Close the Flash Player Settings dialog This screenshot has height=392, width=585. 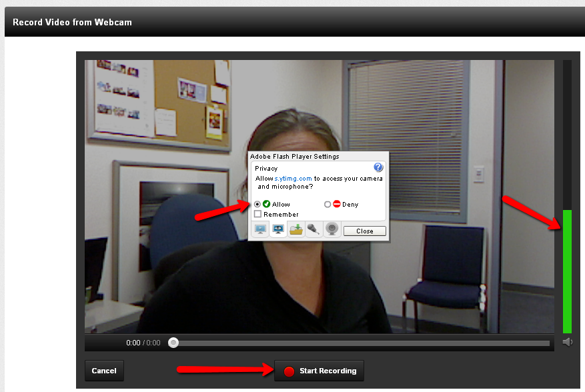point(364,231)
